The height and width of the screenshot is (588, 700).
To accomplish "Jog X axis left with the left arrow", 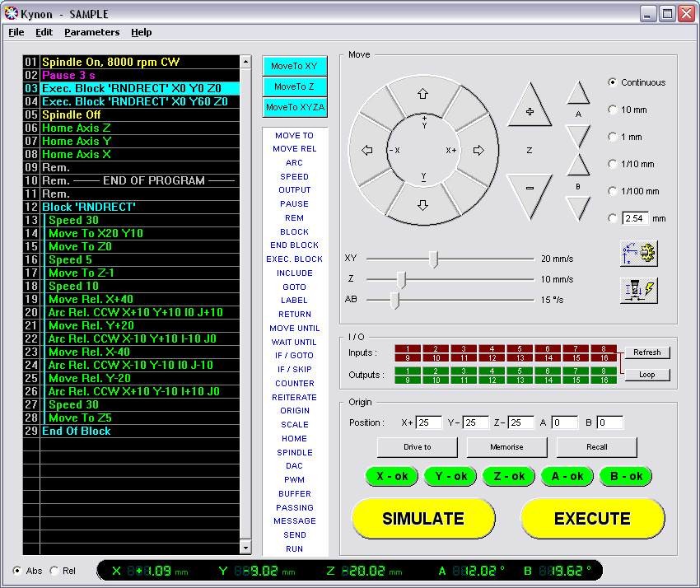I will (367, 151).
